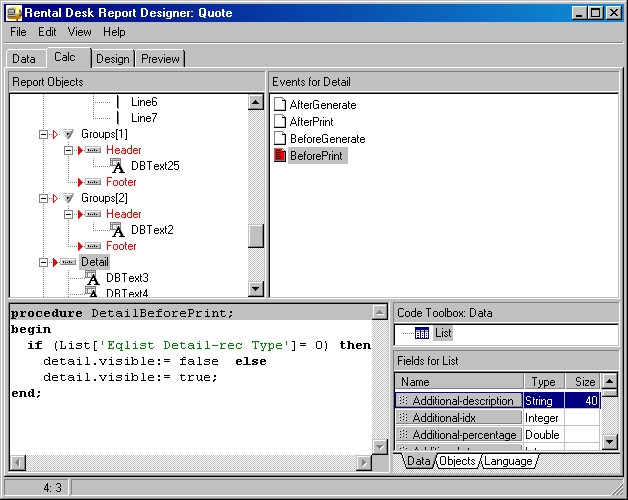Click the List data pipeline icon

point(421,334)
